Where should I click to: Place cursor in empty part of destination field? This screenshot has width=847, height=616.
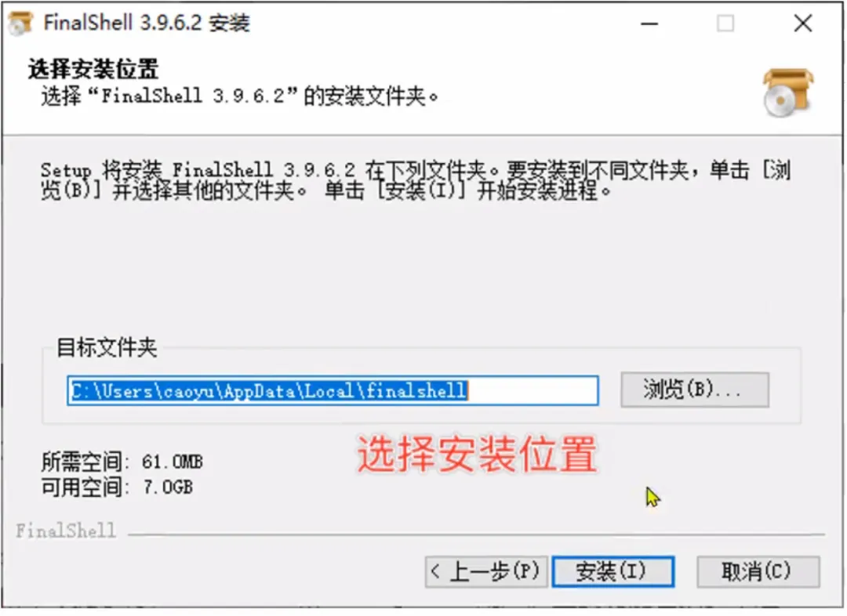(532, 390)
